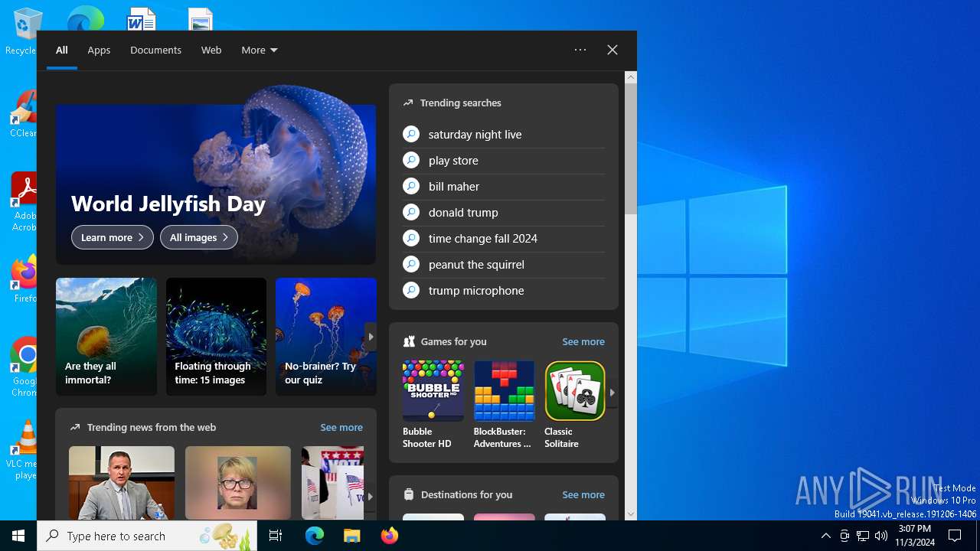
Task: Open news thumbnail of man in suit
Action: tap(122, 483)
